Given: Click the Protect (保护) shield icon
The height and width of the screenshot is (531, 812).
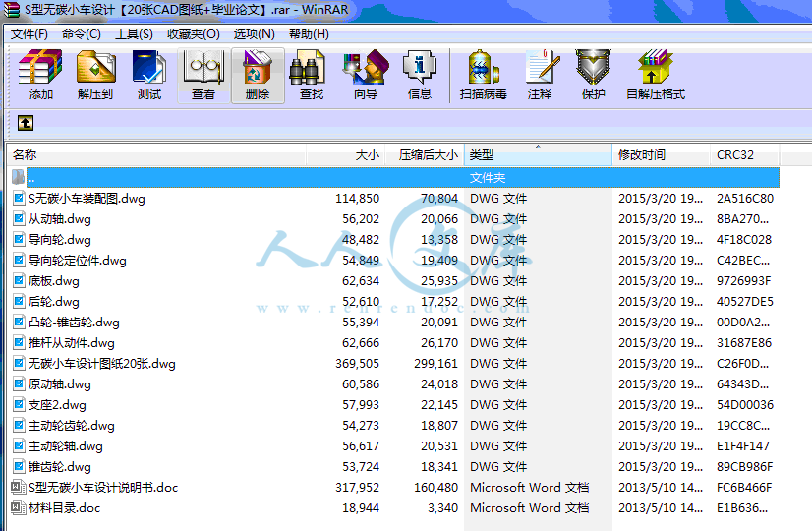Looking at the screenshot, I should tap(594, 67).
